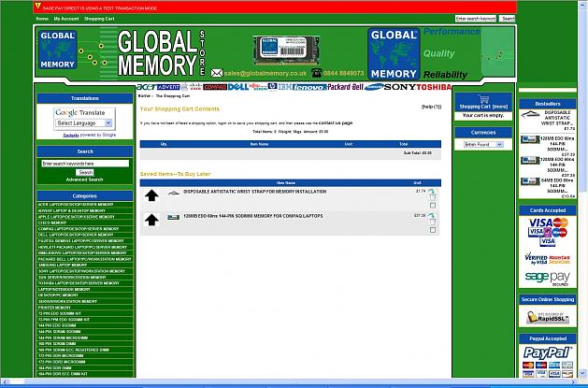588x388 pixels.
Task: Click the horizontal scrollbar at the bottom
Action: point(289,382)
